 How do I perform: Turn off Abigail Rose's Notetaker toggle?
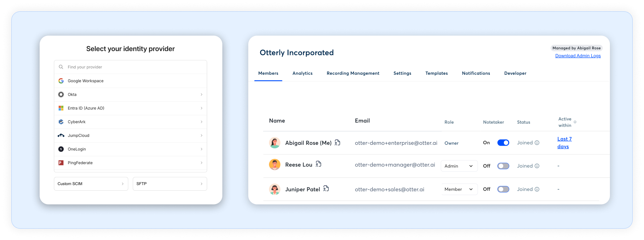coord(503,143)
